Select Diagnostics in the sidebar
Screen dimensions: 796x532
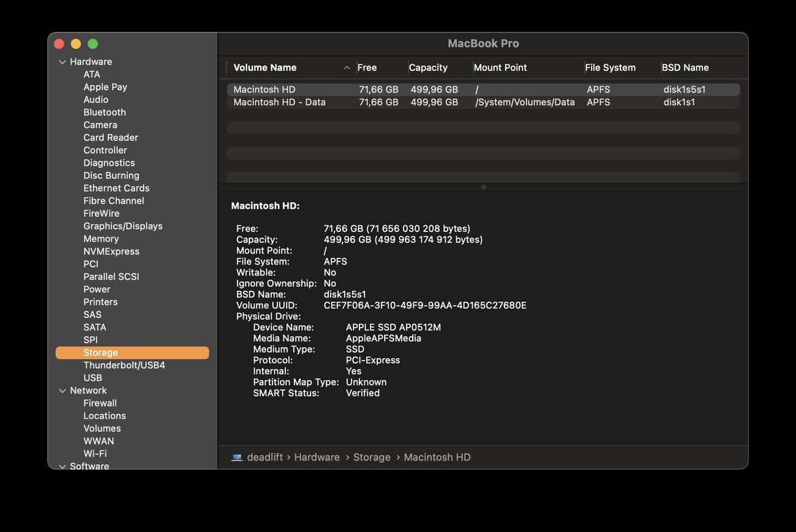109,163
